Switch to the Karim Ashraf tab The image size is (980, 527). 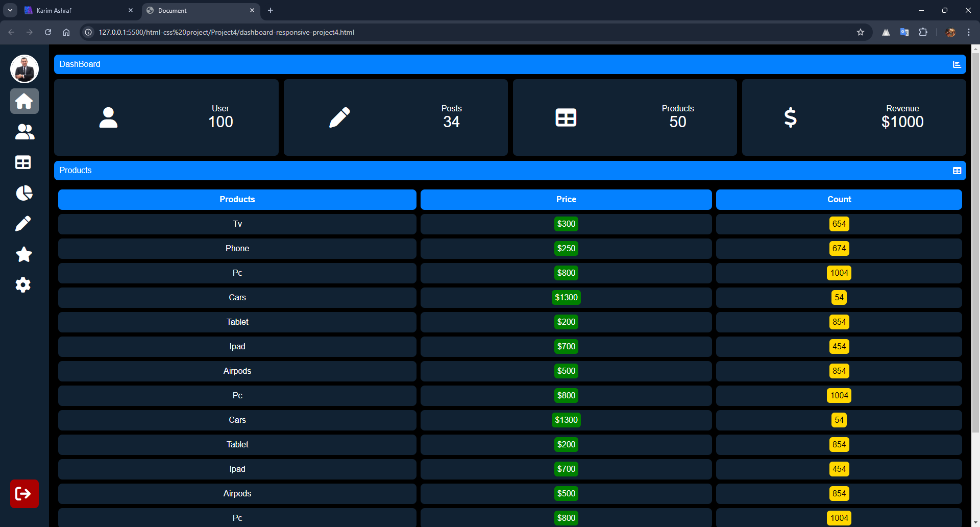pyautogui.click(x=77, y=10)
